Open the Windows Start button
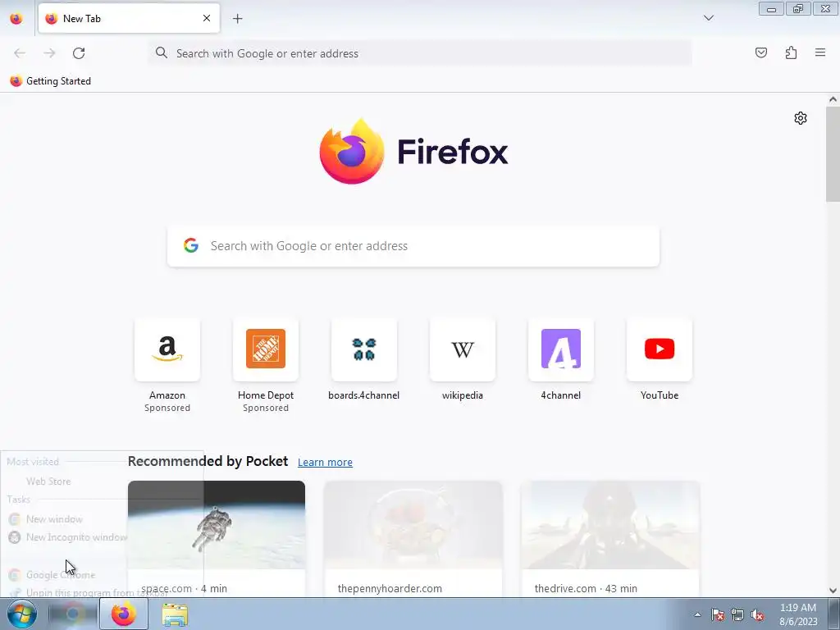This screenshot has width=840, height=630. (x=22, y=614)
